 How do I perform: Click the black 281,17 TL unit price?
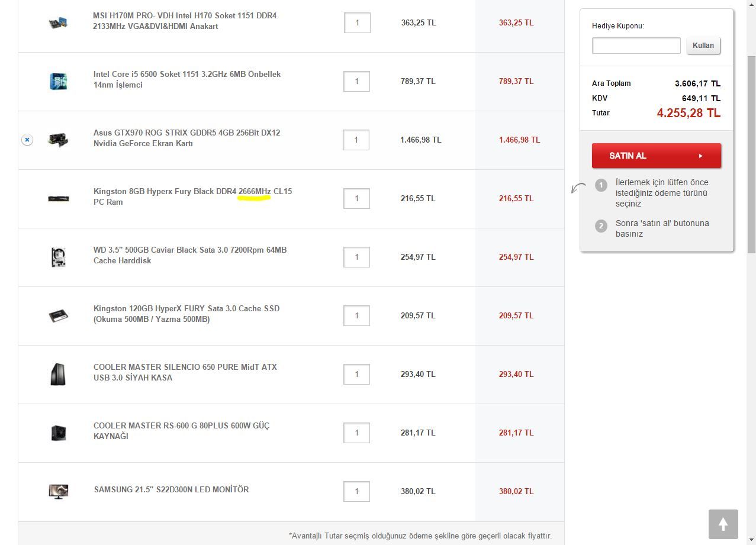(418, 433)
